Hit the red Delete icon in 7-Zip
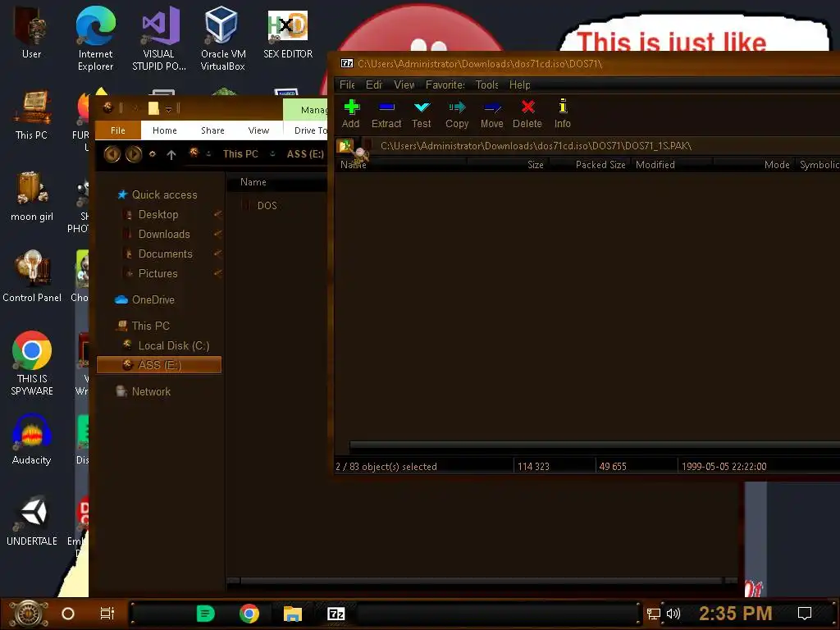Image resolution: width=840 pixels, height=630 pixels. 527,113
